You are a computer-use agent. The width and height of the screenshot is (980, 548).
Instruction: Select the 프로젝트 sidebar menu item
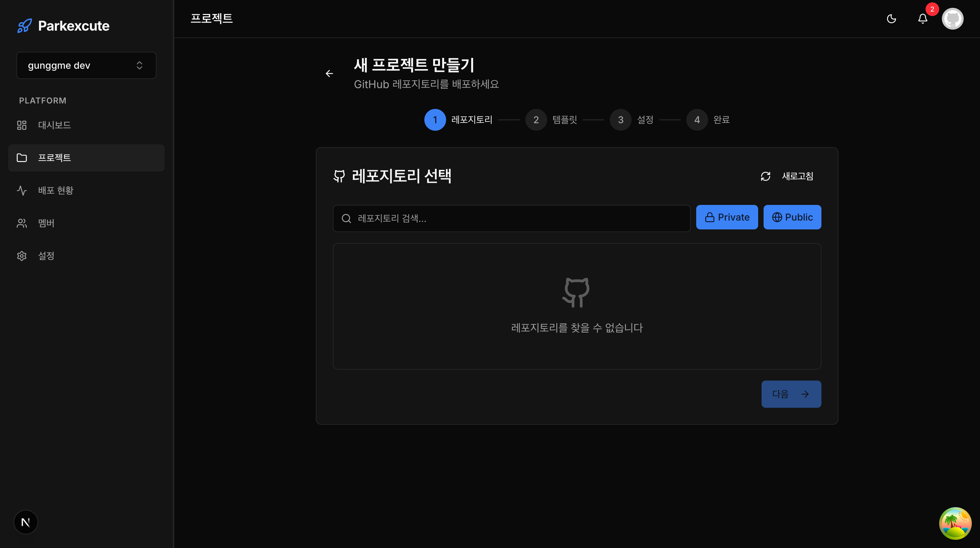54,158
